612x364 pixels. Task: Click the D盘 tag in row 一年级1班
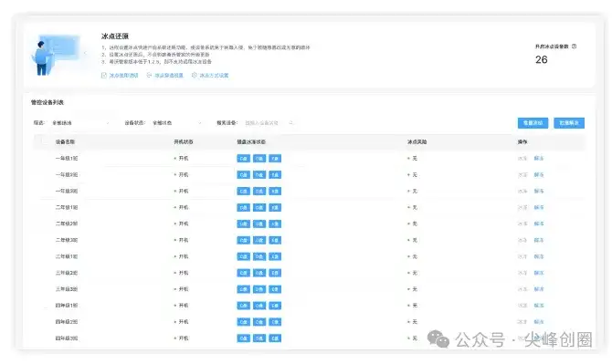[259, 158]
